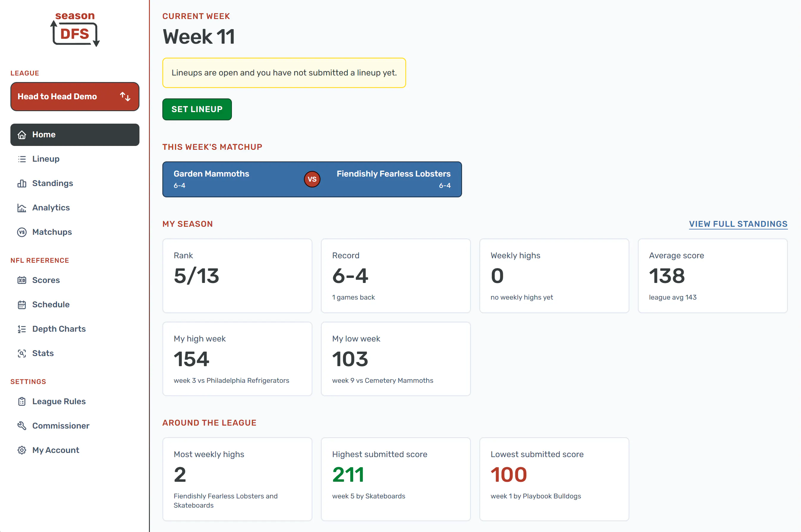This screenshot has width=801, height=532.
Task: Open Depth Charts reference
Action: pyautogui.click(x=75, y=329)
